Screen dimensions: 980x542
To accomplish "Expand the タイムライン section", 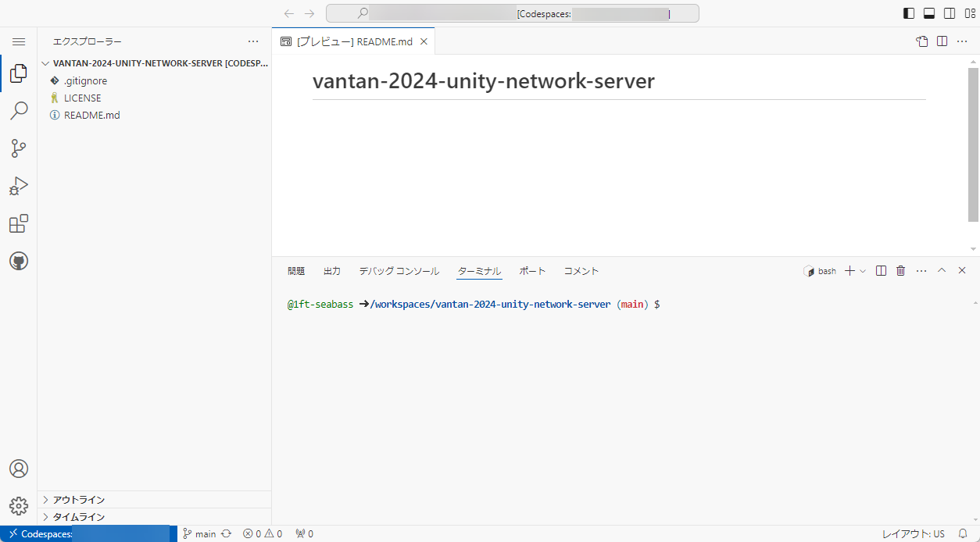I will coord(78,517).
